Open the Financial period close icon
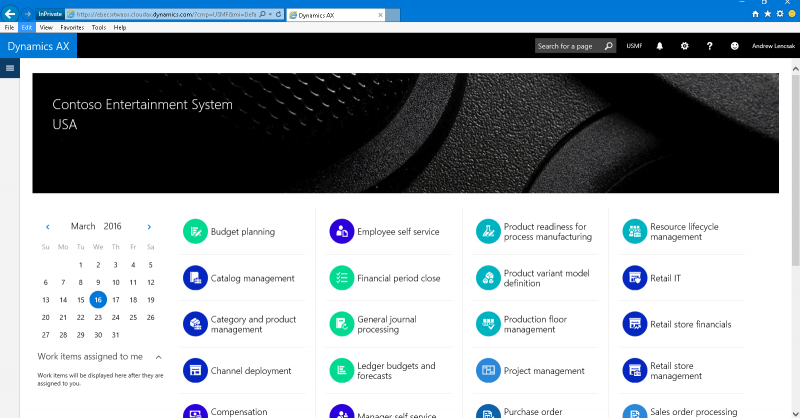The height and width of the screenshot is (418, 800). 342,278
